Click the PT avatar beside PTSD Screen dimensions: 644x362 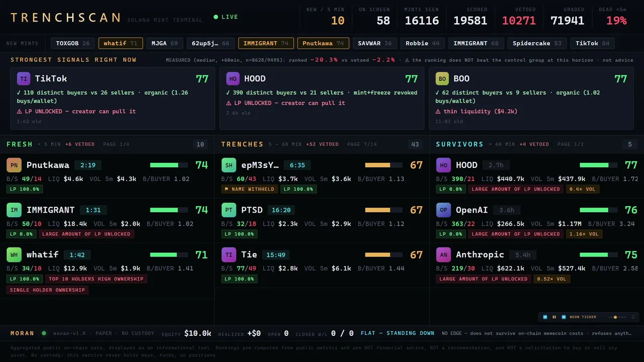229,210
